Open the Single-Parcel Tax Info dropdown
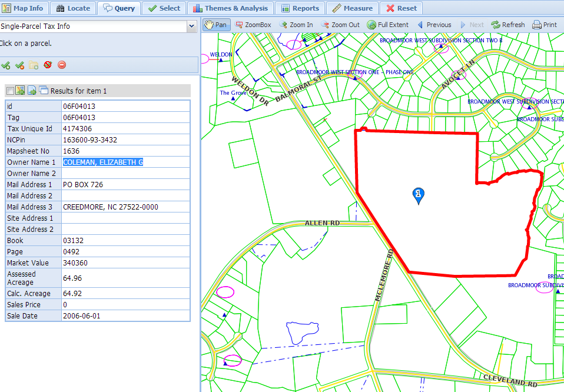This screenshot has height=392, width=564. (x=191, y=26)
